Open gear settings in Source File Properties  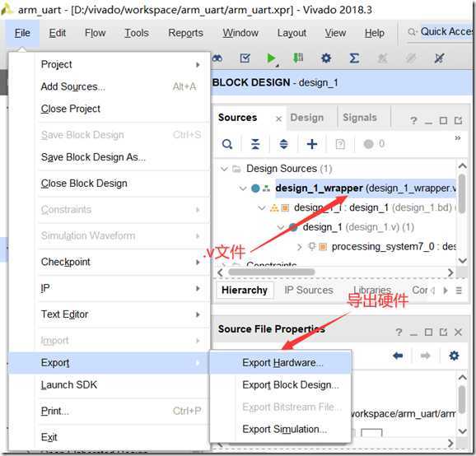point(454,356)
